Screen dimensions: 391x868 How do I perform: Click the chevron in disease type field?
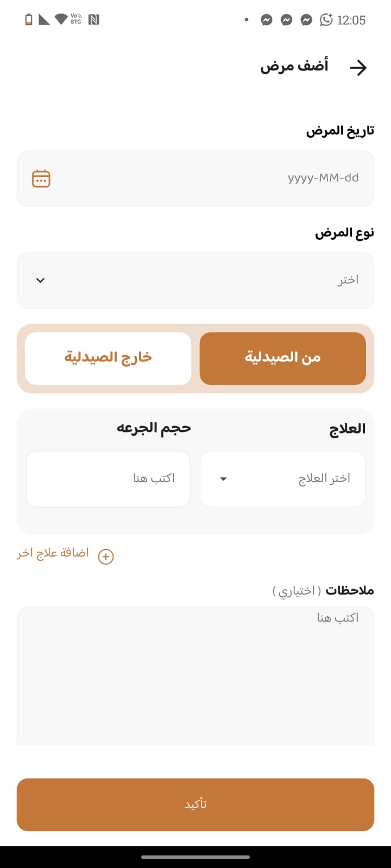click(x=40, y=280)
